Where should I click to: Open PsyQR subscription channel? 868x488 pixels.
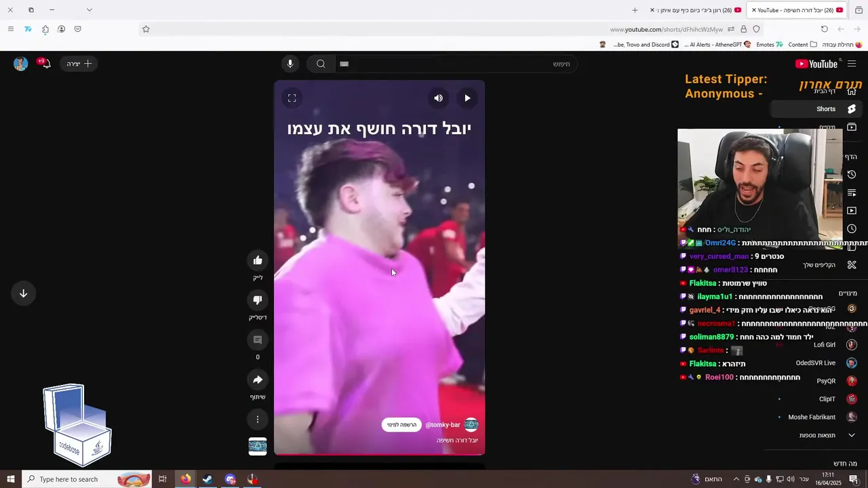click(x=816, y=381)
